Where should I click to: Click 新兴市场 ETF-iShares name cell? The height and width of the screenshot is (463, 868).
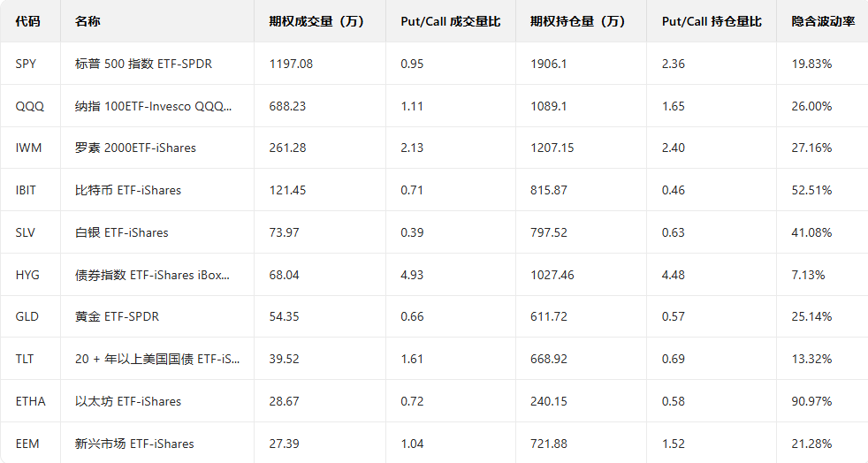[134, 444]
